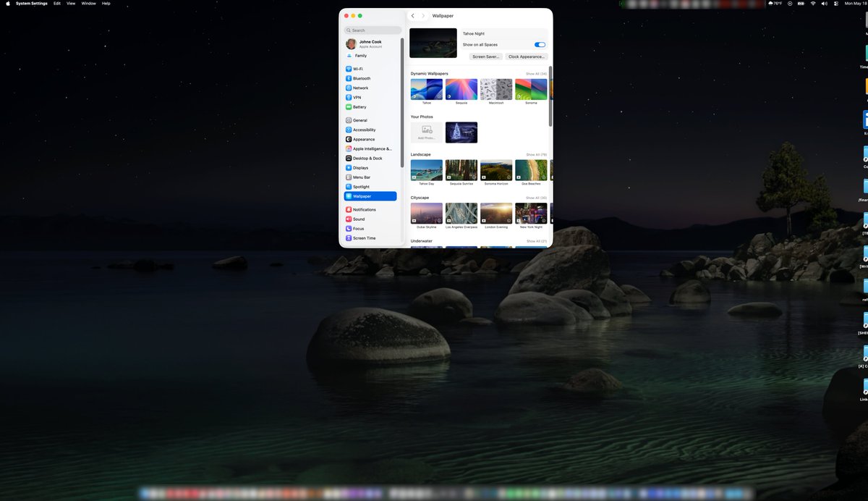868x501 pixels.
Task: Click the weather 76°F menu bar item
Action: pyautogui.click(x=775, y=4)
